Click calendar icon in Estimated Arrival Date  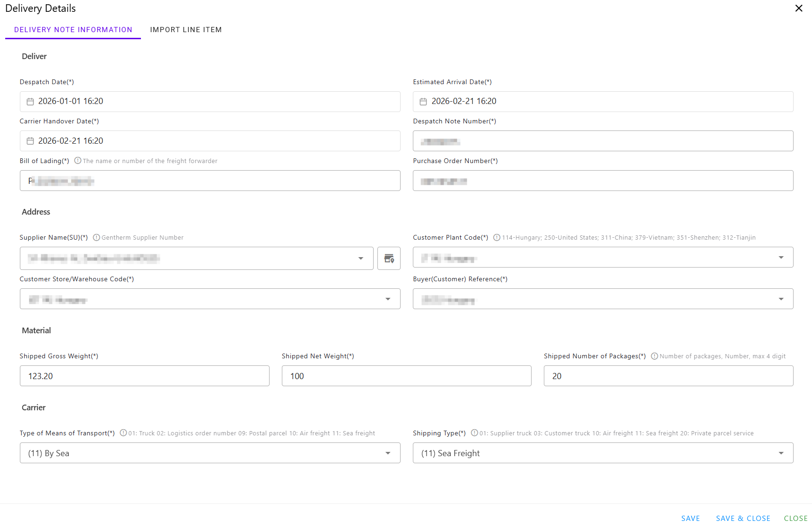pos(423,102)
